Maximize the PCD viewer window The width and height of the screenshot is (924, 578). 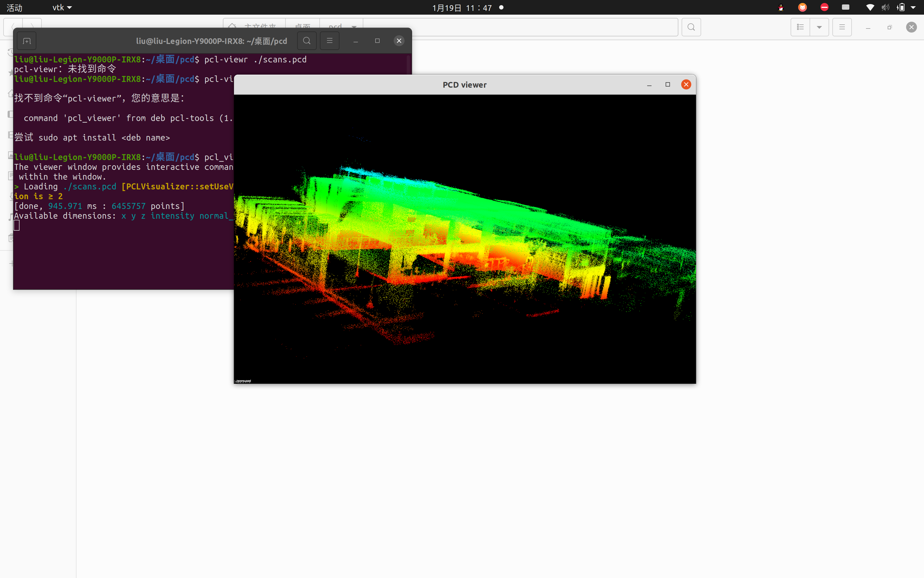tap(668, 84)
